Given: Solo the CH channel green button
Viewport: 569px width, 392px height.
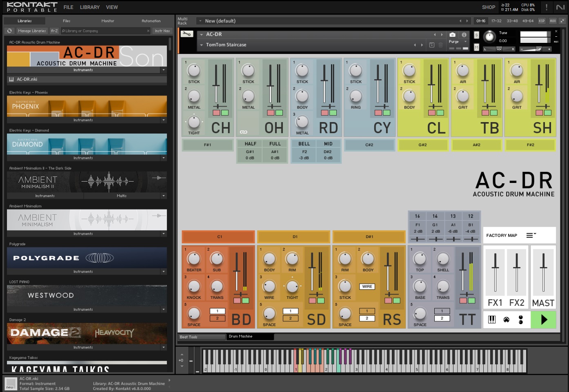Looking at the screenshot, I should pyautogui.click(x=225, y=113).
